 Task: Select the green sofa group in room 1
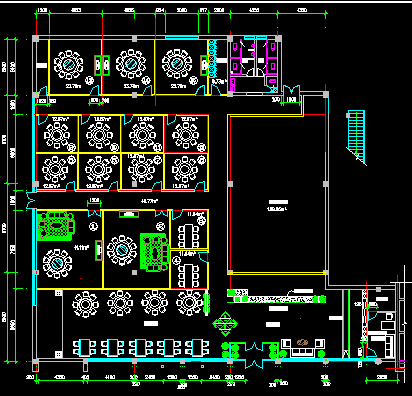point(56,226)
